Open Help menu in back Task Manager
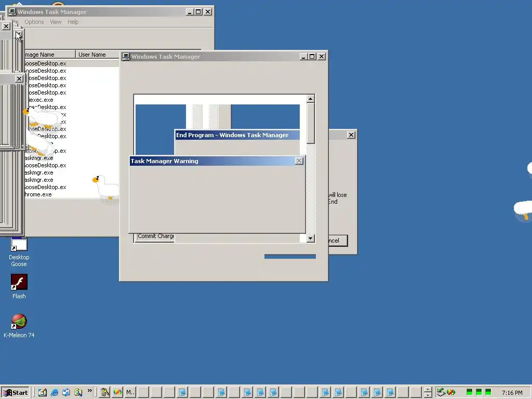The width and height of the screenshot is (532, 399). 73,22
